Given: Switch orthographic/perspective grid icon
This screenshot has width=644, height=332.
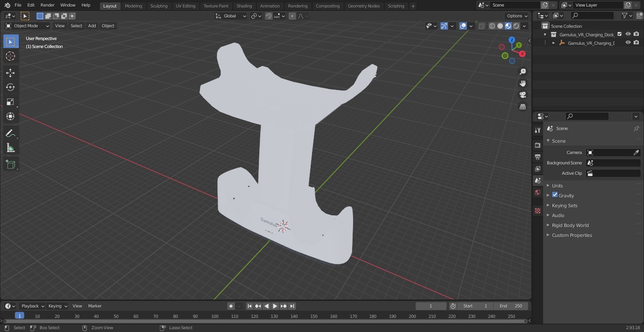Looking at the screenshot, I should [522, 107].
